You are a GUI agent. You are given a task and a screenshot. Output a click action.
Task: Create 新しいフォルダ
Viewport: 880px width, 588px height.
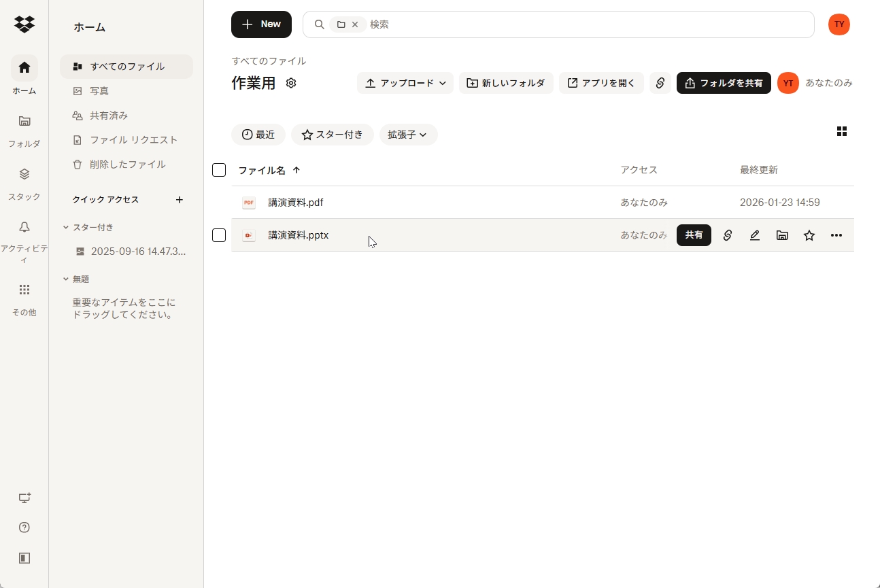(x=506, y=83)
